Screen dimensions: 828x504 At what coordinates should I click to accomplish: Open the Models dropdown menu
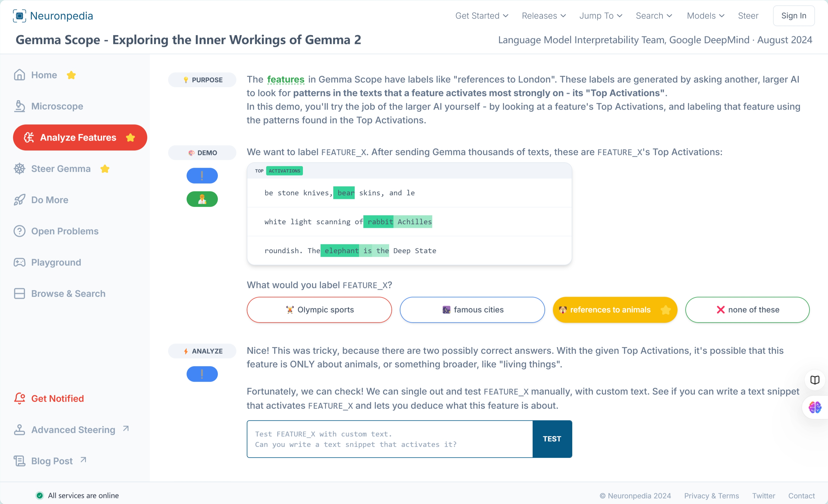tap(705, 16)
